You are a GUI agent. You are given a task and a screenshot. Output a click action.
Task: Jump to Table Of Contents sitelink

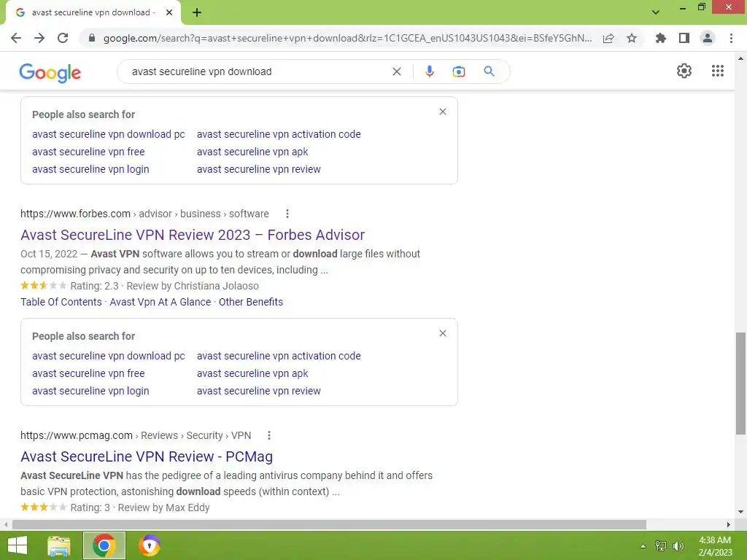(x=61, y=302)
